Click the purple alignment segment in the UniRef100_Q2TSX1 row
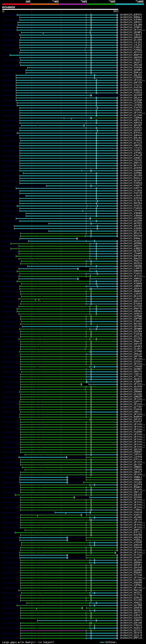 pyautogui.click(x=53, y=631)
